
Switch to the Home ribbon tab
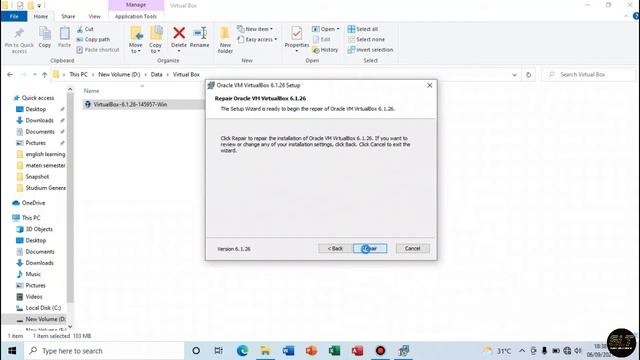coord(40,16)
